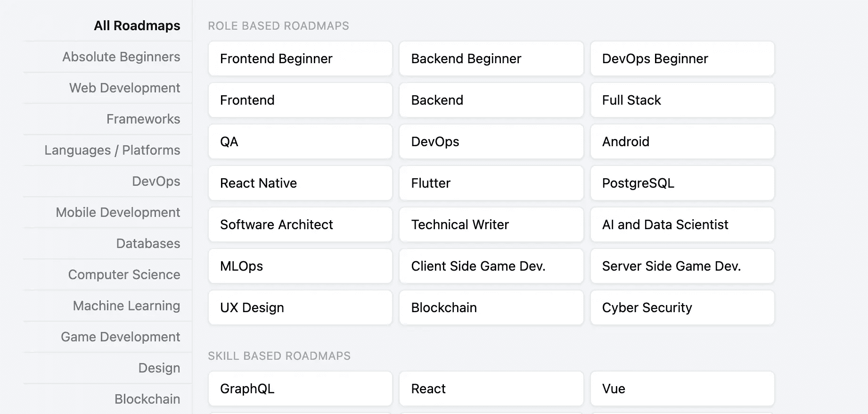Open the Backend Beginner roadmap card
868x414 pixels.
tap(491, 58)
